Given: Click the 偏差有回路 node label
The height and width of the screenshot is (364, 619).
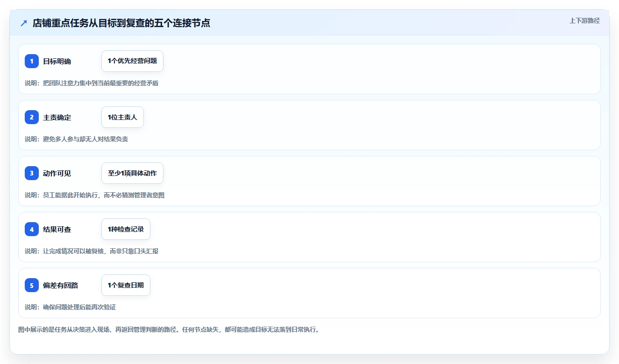Looking at the screenshot, I should (x=60, y=285).
